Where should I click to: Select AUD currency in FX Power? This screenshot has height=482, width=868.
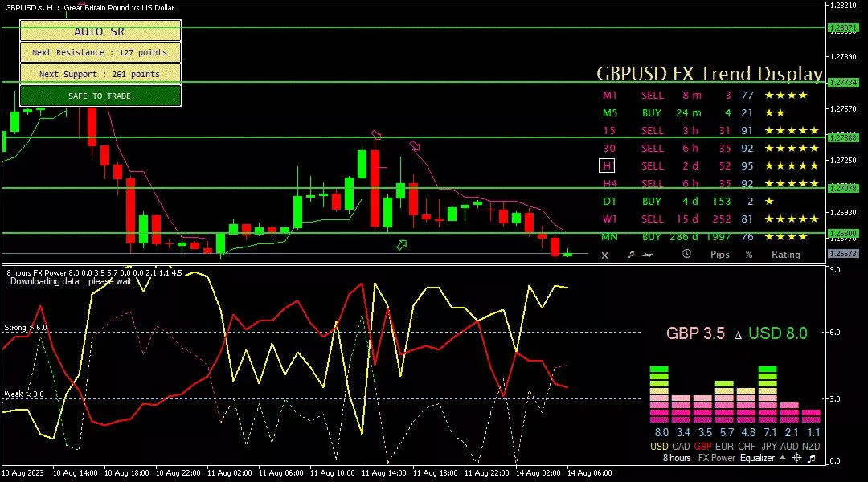[789, 446]
